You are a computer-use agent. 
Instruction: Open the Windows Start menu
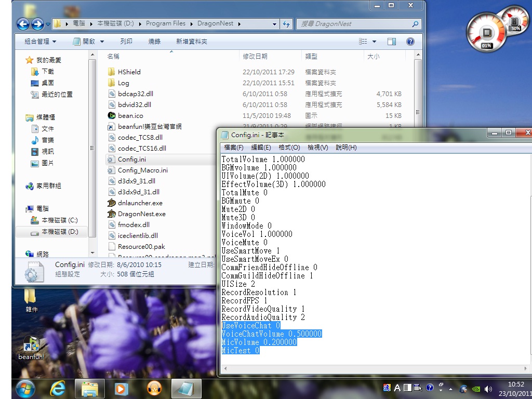pyautogui.click(x=25, y=389)
